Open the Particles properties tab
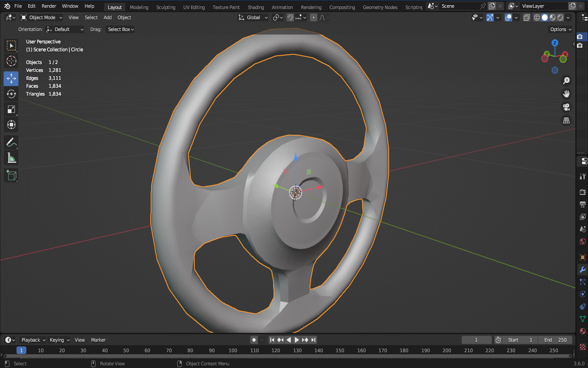Screen dimensions: 588x368 click(x=583, y=282)
